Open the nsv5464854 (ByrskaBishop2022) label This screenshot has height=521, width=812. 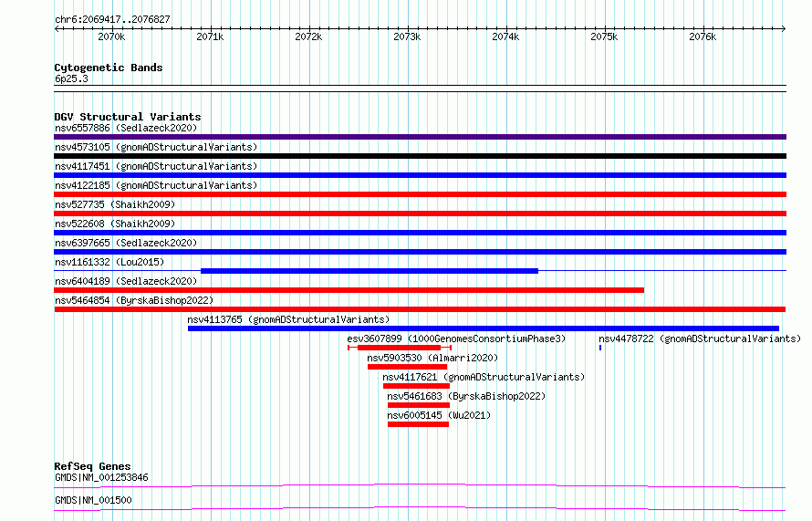[x=134, y=300]
